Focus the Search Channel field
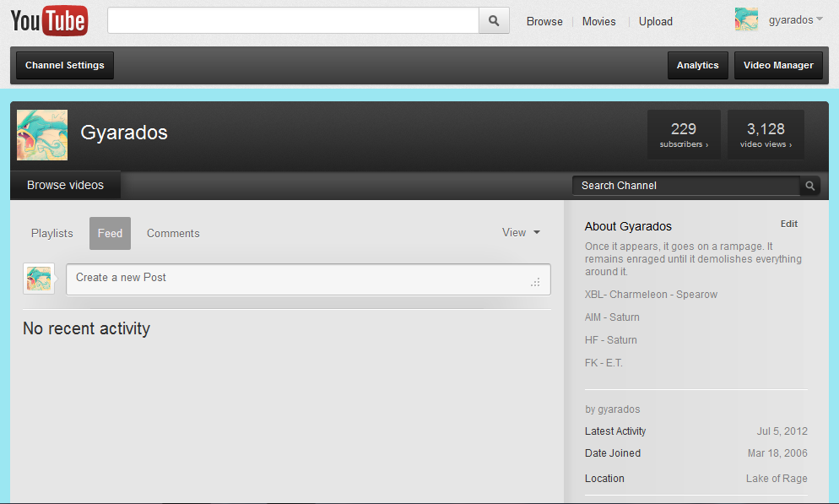 (x=686, y=186)
